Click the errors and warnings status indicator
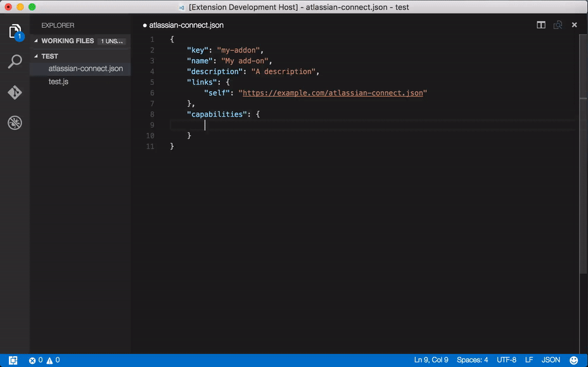This screenshot has width=588, height=367. tap(44, 360)
